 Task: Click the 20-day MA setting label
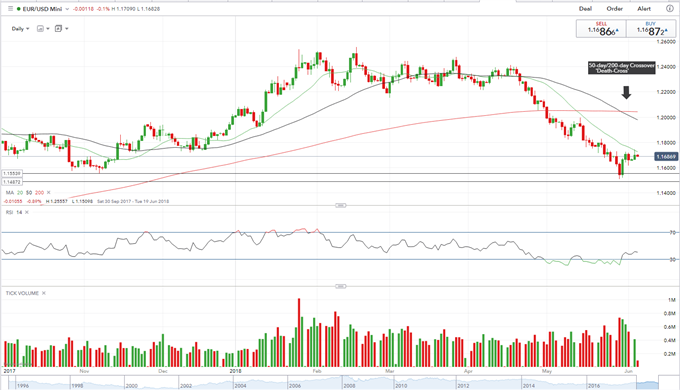click(20, 193)
